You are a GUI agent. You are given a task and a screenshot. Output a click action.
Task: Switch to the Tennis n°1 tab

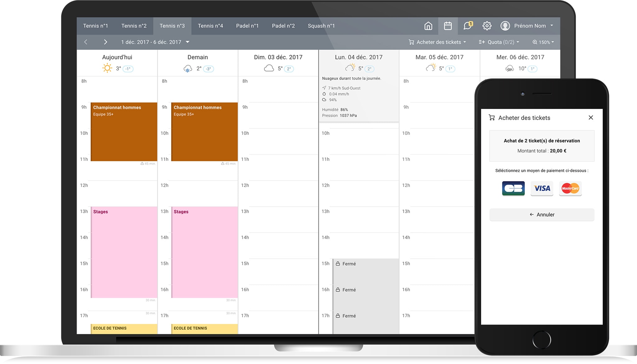(x=95, y=26)
